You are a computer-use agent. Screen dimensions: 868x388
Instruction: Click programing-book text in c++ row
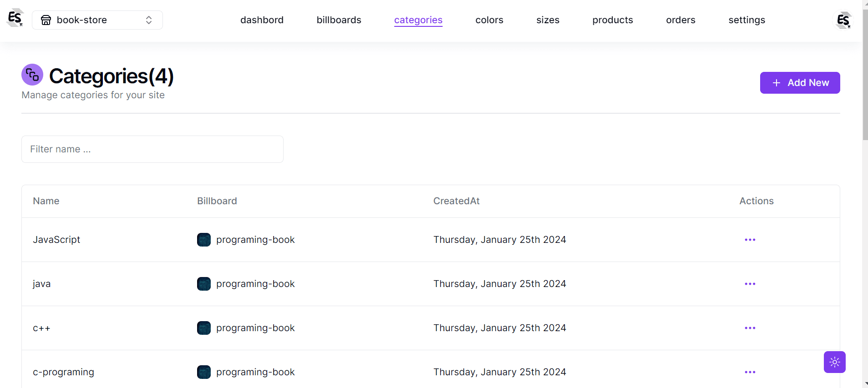255,328
